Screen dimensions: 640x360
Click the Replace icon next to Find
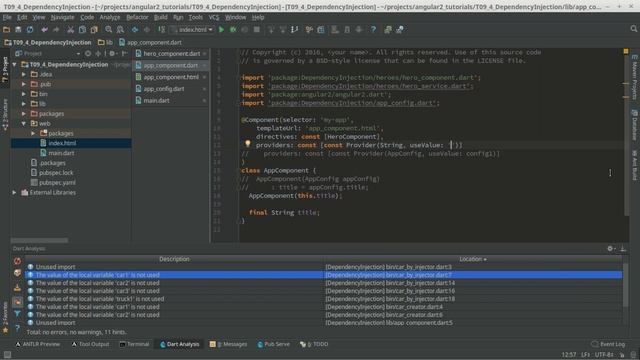click(120, 29)
